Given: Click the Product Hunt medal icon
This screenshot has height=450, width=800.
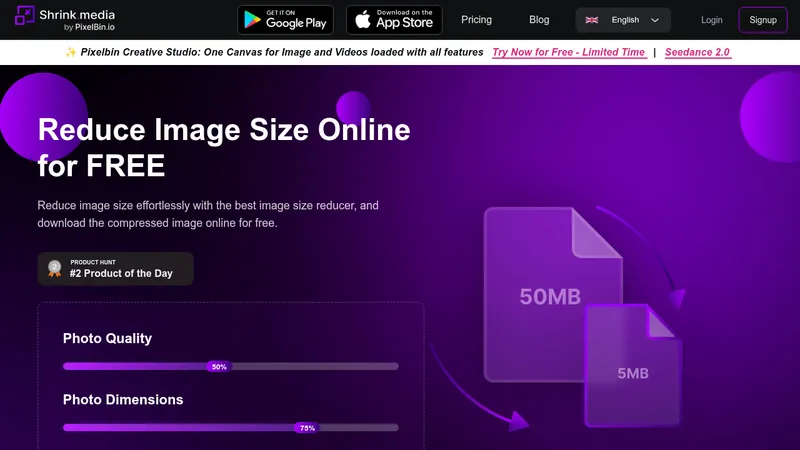Looking at the screenshot, I should click(55, 268).
